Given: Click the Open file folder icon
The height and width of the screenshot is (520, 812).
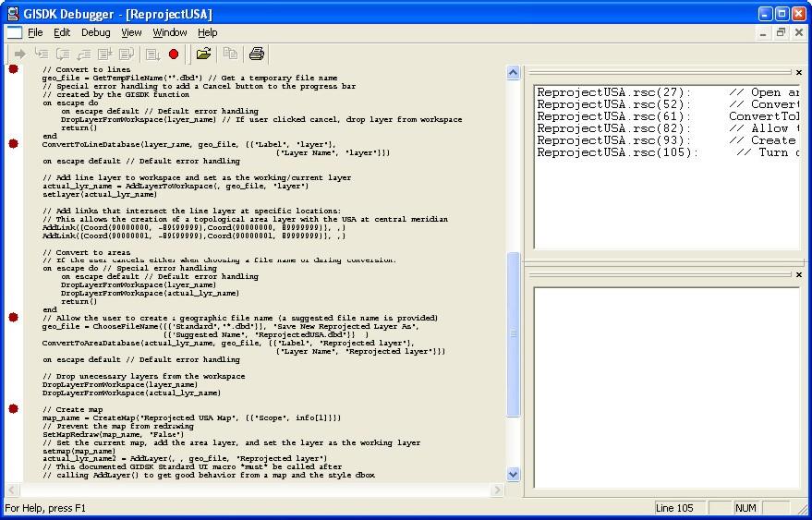Looking at the screenshot, I should [x=204, y=54].
